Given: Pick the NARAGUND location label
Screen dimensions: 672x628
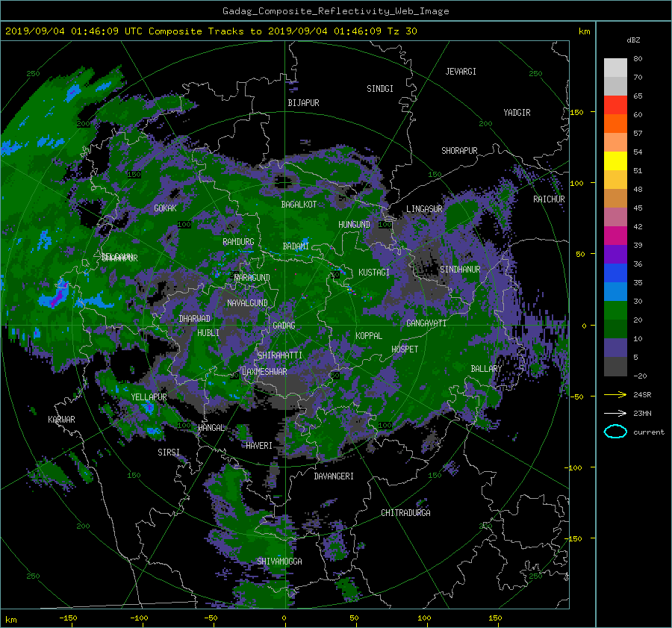Looking at the screenshot, I should pyautogui.click(x=252, y=278).
